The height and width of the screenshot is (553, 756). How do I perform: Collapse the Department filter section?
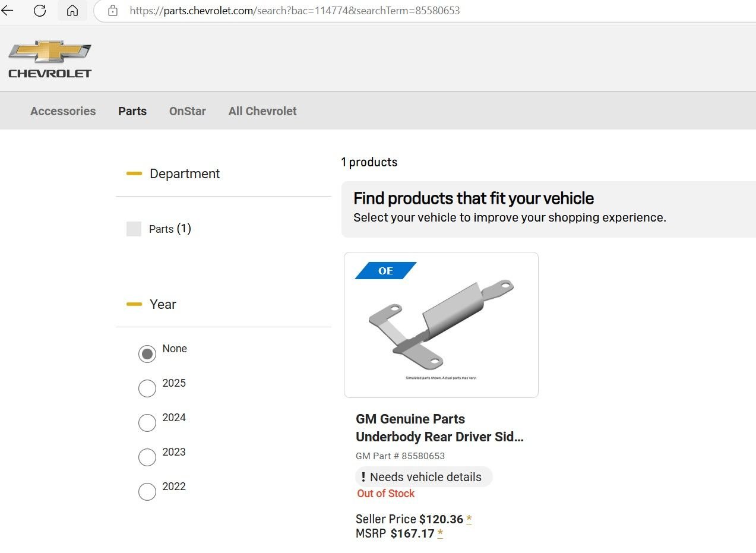pos(134,174)
